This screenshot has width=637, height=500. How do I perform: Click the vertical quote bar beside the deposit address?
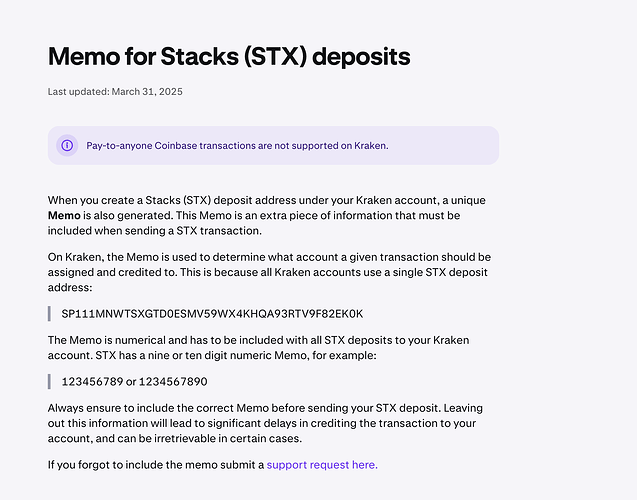pos(50,314)
